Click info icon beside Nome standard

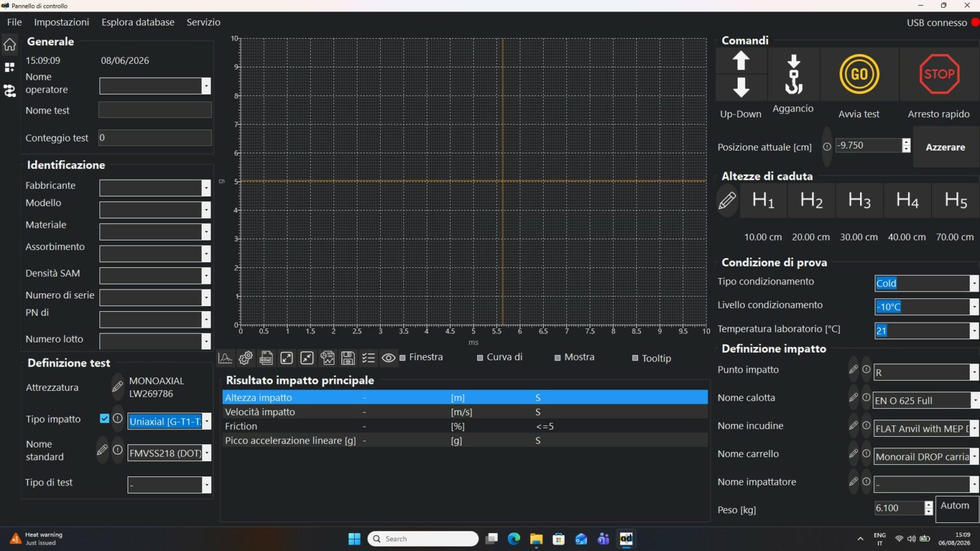point(117,450)
